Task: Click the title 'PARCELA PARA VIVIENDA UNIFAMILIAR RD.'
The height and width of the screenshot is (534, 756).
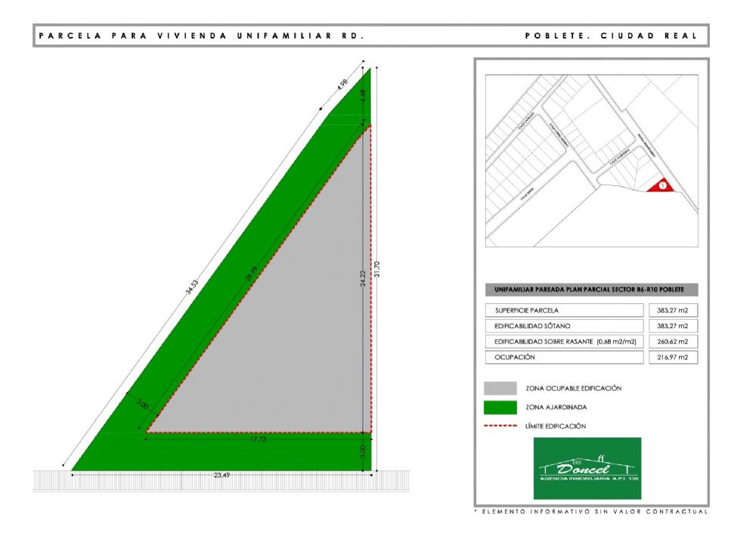Action: pyautogui.click(x=201, y=36)
